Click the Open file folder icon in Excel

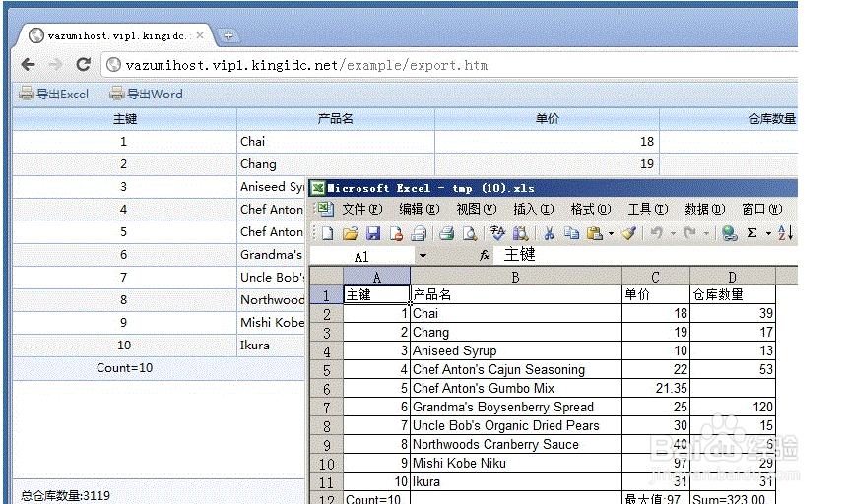[x=351, y=233]
